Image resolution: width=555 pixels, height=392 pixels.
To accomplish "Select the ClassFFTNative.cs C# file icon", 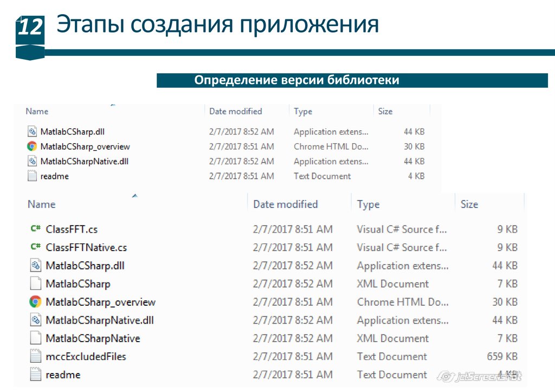I will tap(35, 247).
